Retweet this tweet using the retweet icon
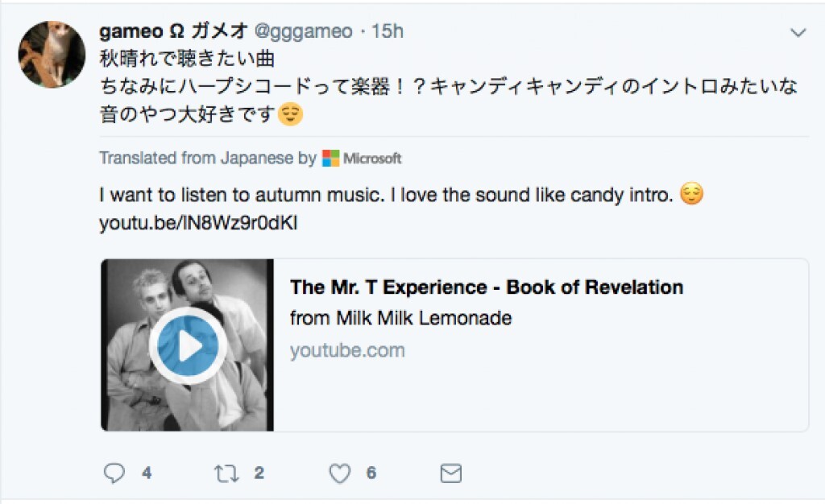This screenshot has width=825, height=504. coord(226,473)
